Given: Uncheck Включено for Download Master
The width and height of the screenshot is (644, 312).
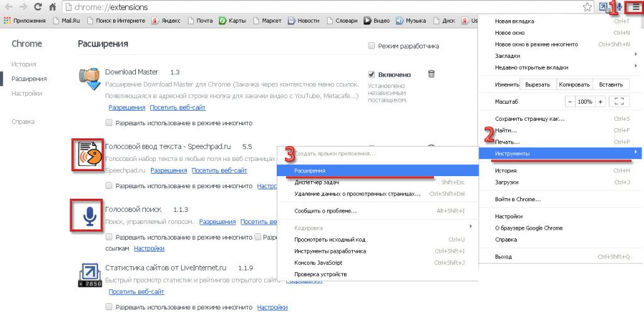Looking at the screenshot, I should pyautogui.click(x=371, y=74).
